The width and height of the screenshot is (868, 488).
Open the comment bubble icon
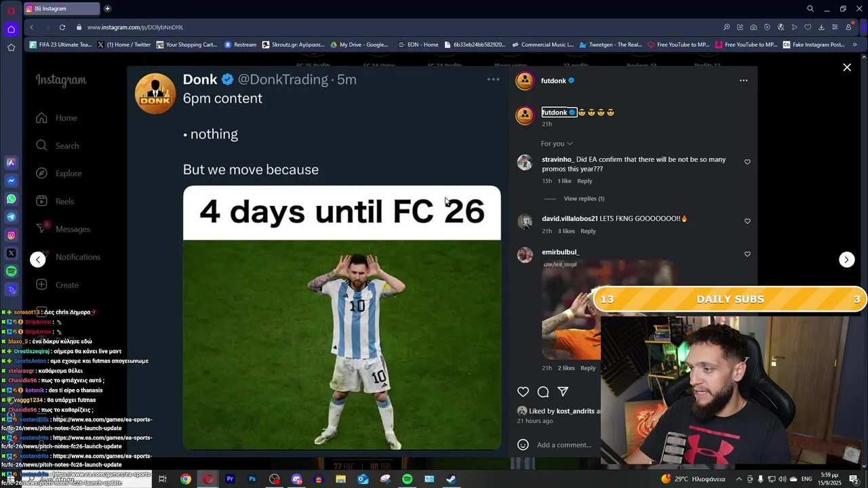click(x=543, y=392)
